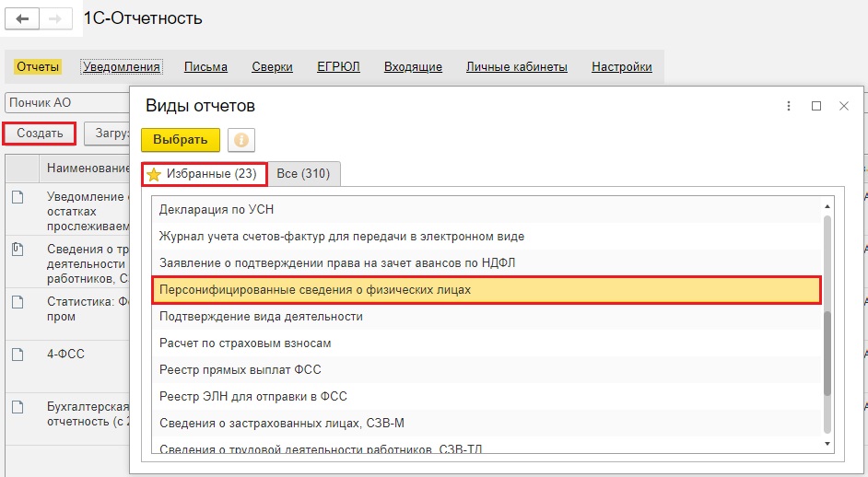Select Сведения о застрахованных лицах, СЗВ-М
This screenshot has width=868, height=477.
(487, 424)
